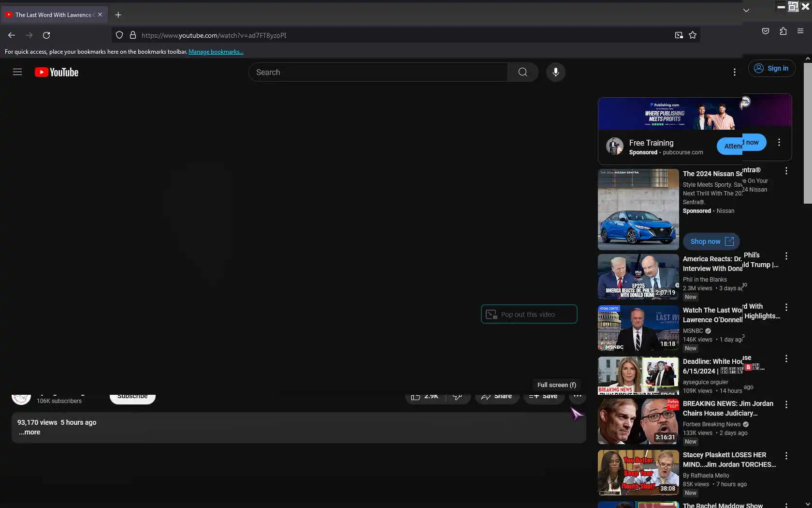This screenshot has height=508, width=812.
Task: Click '106K subscribers' text
Action: point(59,401)
